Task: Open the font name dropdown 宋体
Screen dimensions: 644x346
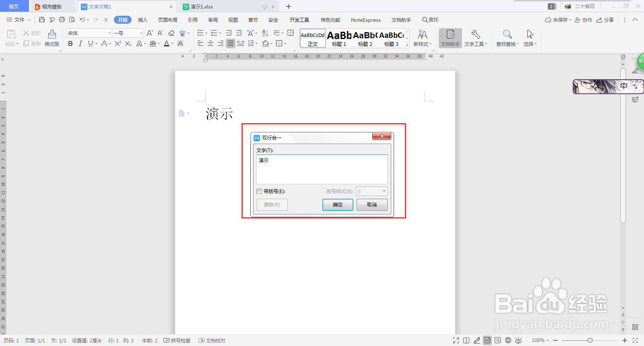Action: tap(109, 33)
